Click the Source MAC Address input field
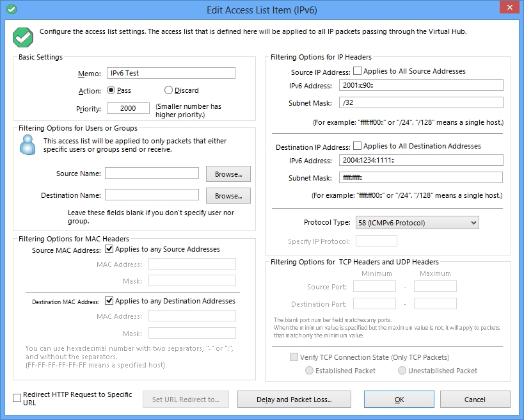524x420 pixels. point(192,264)
